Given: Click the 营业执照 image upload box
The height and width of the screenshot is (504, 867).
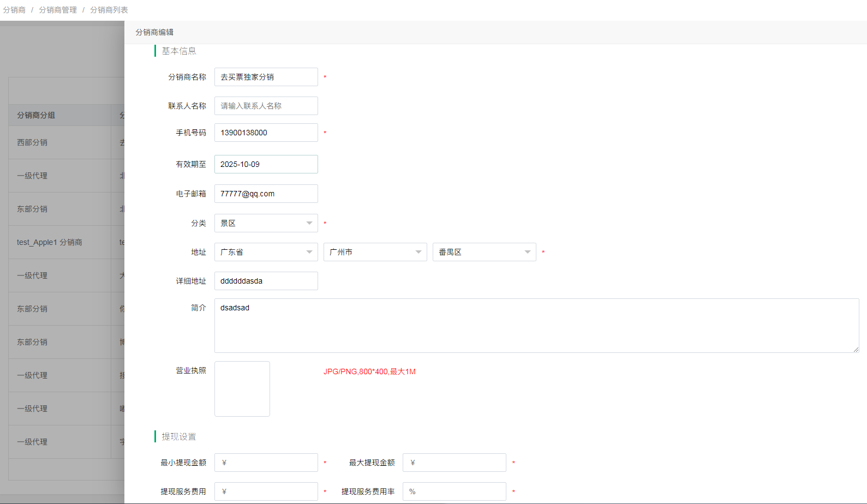Looking at the screenshot, I should point(242,389).
